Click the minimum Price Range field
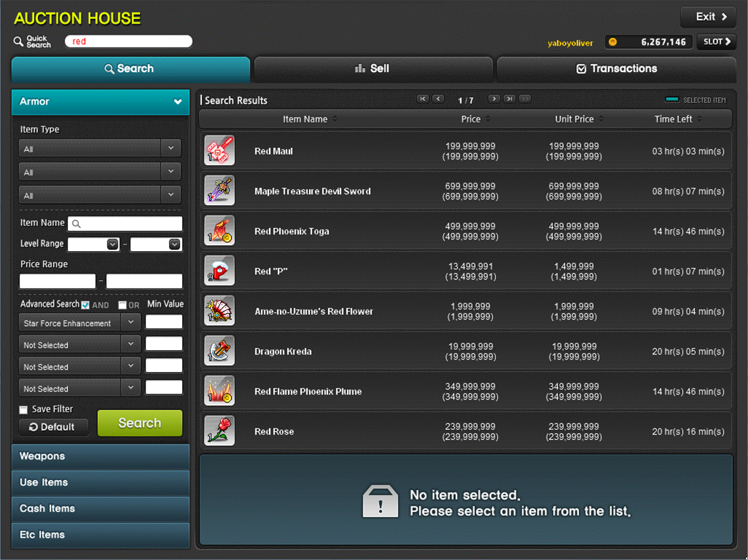This screenshot has width=748, height=560. pos(57,281)
